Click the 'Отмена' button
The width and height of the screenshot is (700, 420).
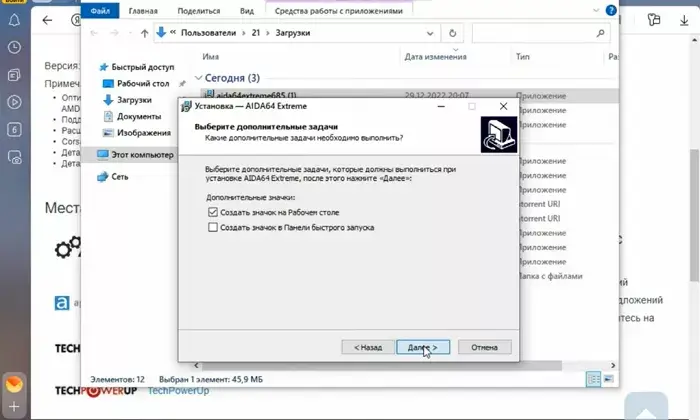(x=484, y=347)
